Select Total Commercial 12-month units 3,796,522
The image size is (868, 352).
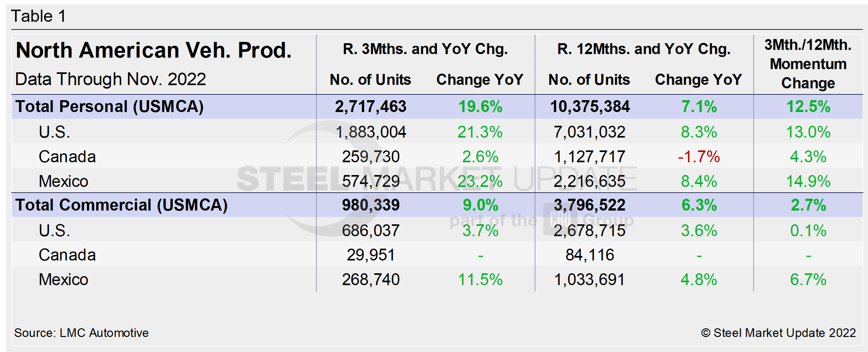point(589,205)
